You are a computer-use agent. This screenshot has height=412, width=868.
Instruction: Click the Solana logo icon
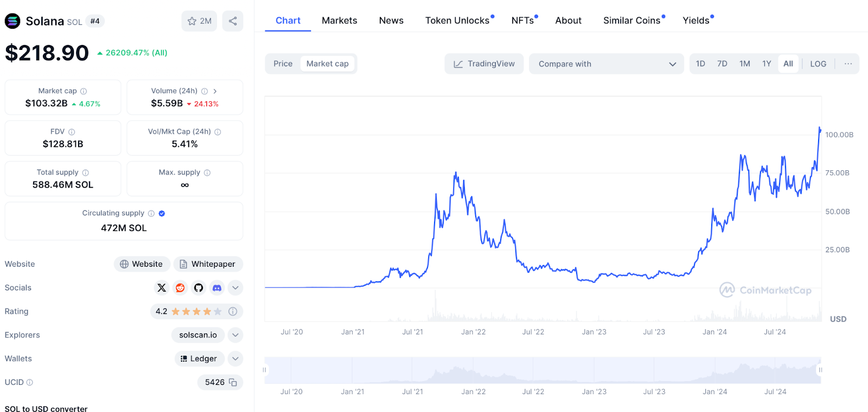12,21
